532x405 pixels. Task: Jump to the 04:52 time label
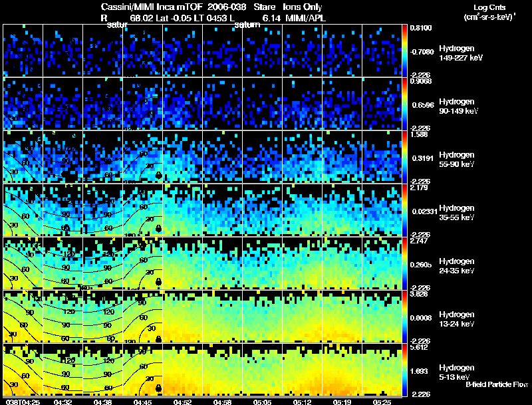(182, 401)
